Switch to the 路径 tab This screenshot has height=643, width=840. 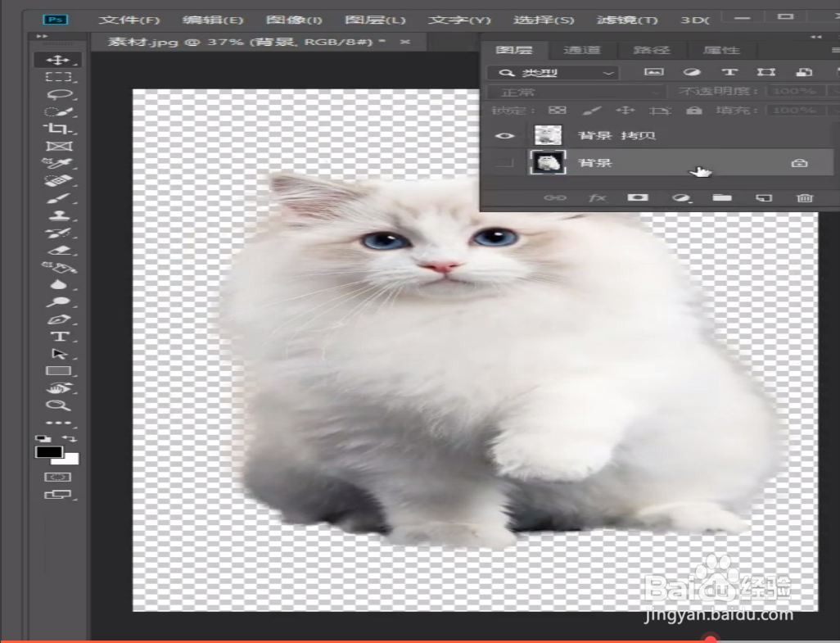tap(652, 50)
